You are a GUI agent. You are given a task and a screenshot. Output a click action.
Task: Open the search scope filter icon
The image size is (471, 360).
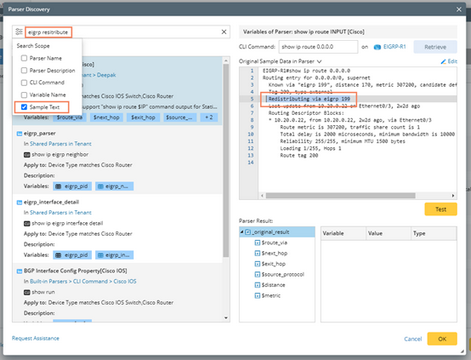[19, 32]
